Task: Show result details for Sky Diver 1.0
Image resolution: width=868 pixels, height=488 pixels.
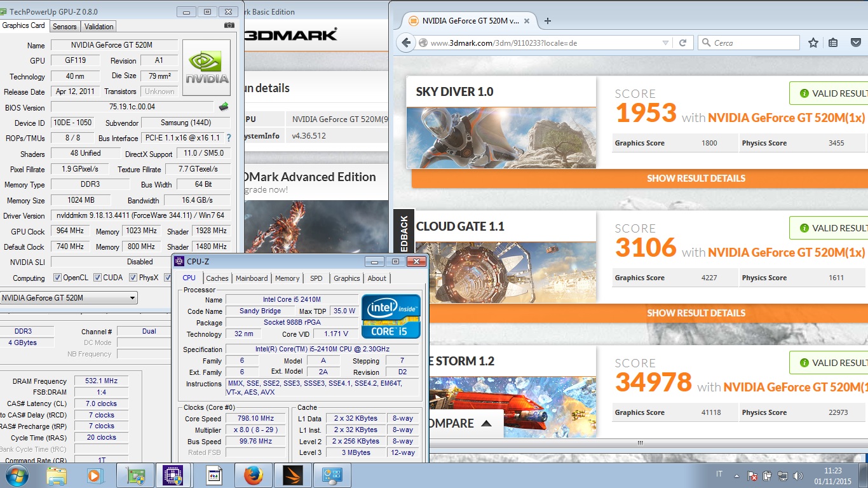Action: pyautogui.click(x=639, y=178)
